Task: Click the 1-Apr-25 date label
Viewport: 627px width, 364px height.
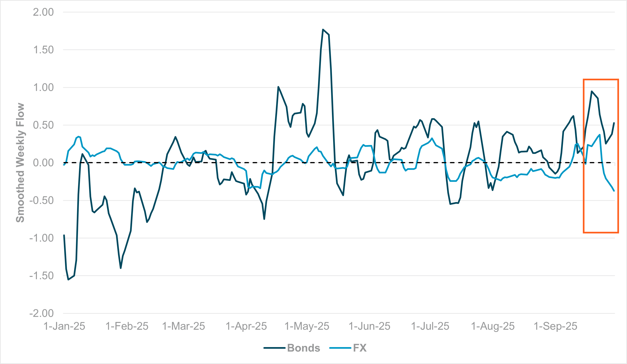Action: coord(246,326)
